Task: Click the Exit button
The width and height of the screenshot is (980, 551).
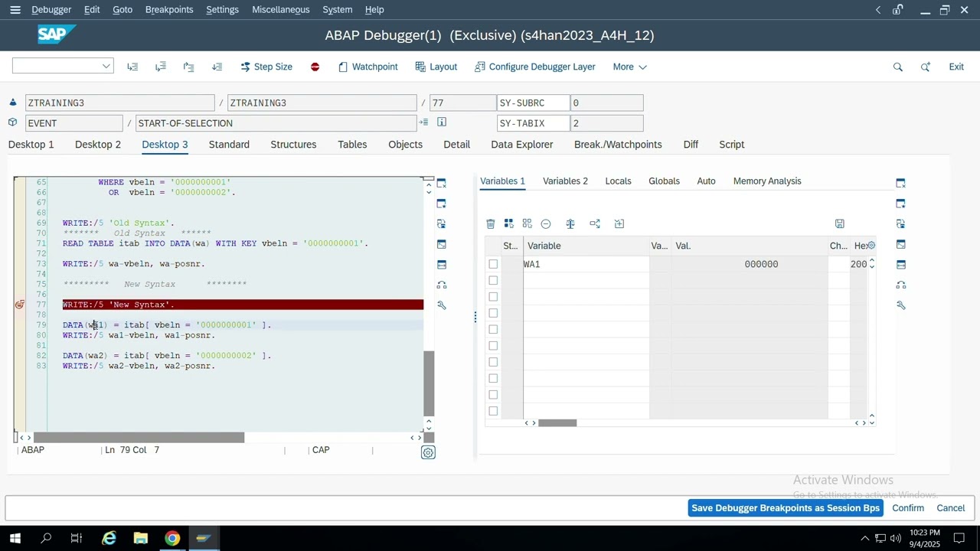Action: click(x=956, y=67)
